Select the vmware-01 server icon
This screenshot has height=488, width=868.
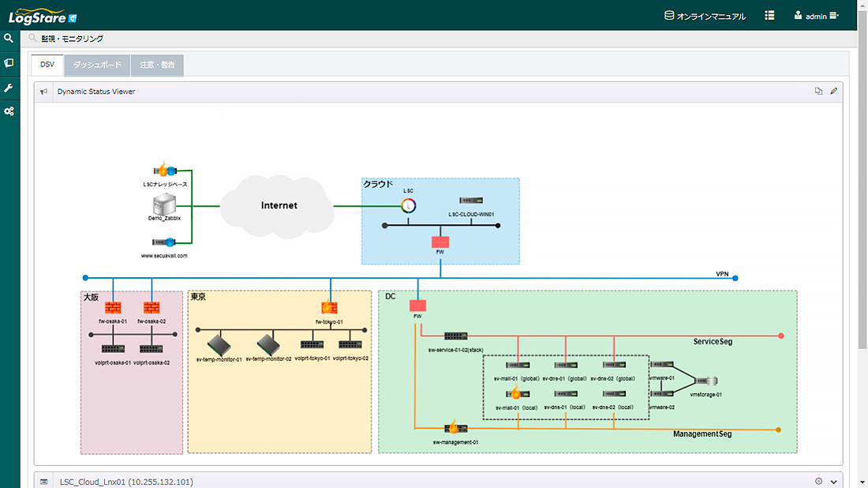point(662,365)
